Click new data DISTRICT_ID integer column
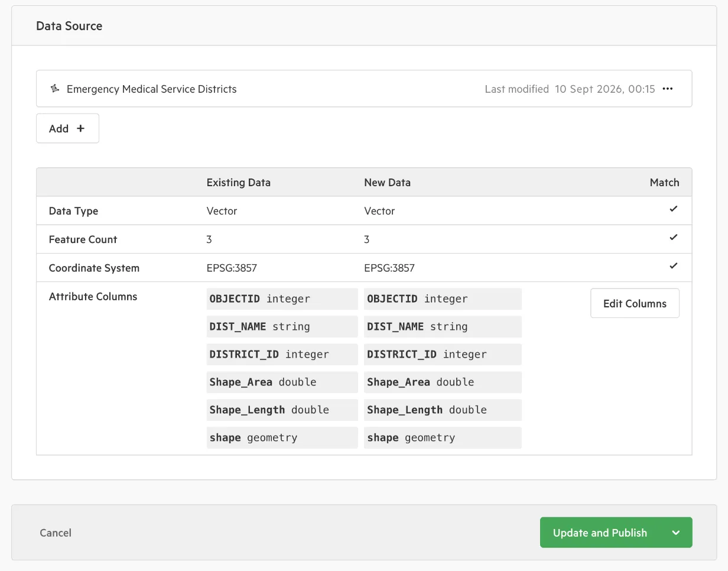This screenshot has width=728, height=571. (x=443, y=355)
